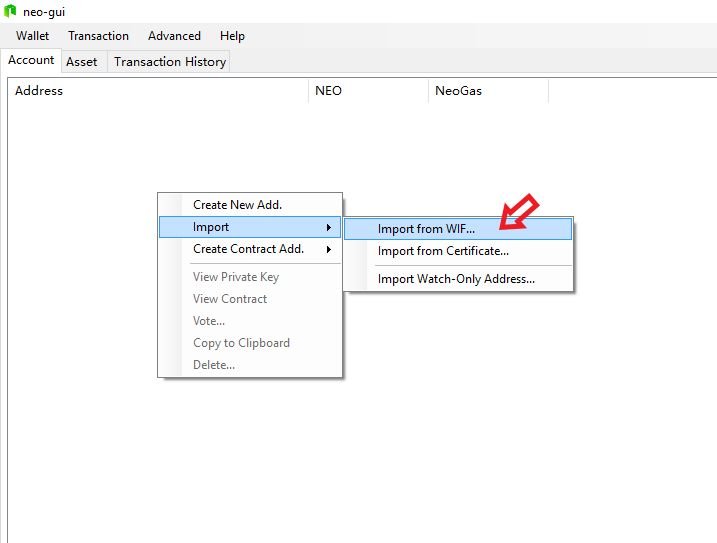The image size is (717, 543).
Task: Open the Wallet menu
Action: pos(32,36)
